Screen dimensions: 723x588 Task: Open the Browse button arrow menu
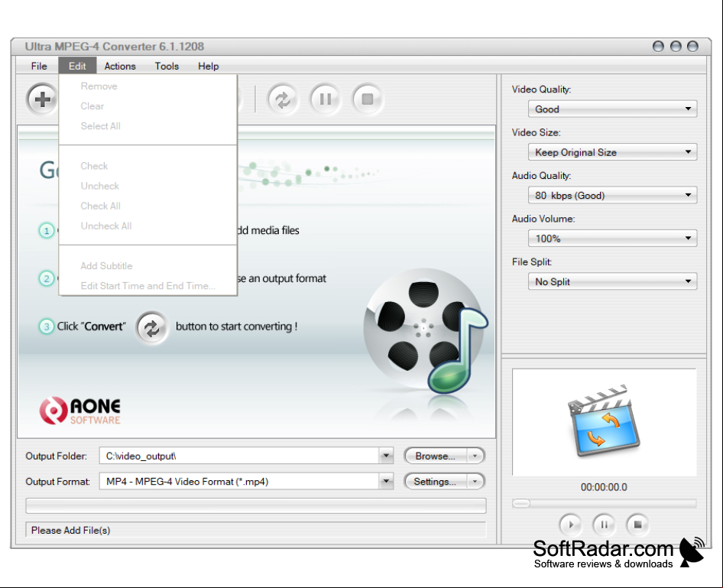[475, 456]
